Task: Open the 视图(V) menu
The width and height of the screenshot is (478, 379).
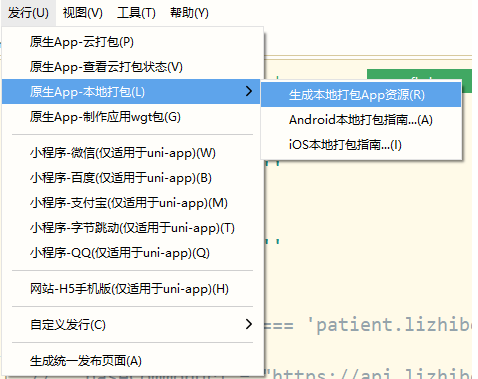Action: pos(83,13)
